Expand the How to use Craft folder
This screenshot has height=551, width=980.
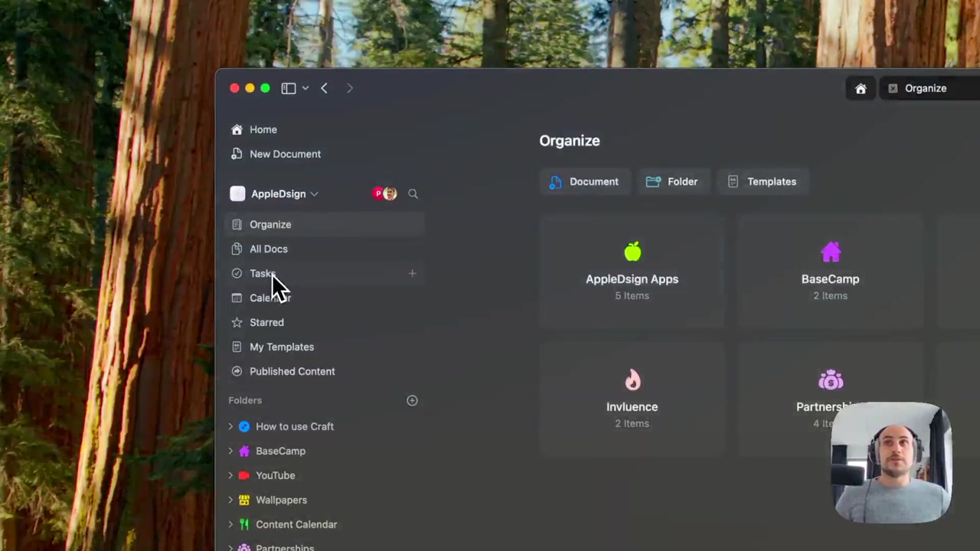(230, 426)
